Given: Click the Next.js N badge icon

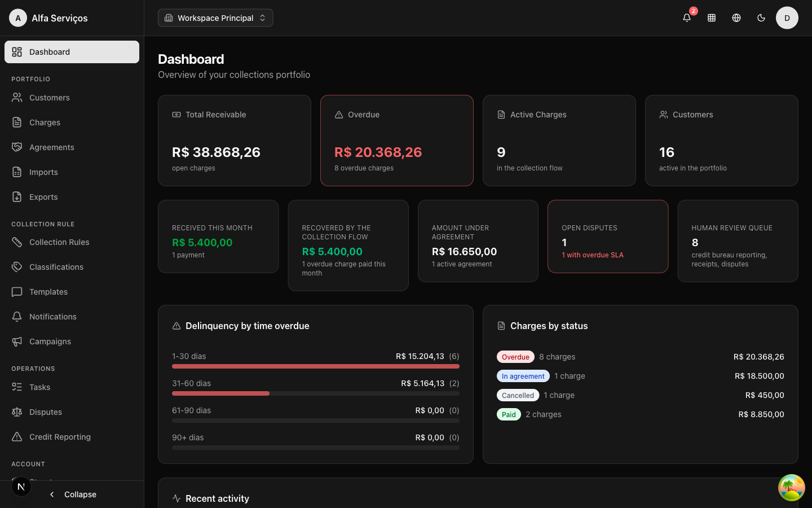Looking at the screenshot, I should pos(21,487).
